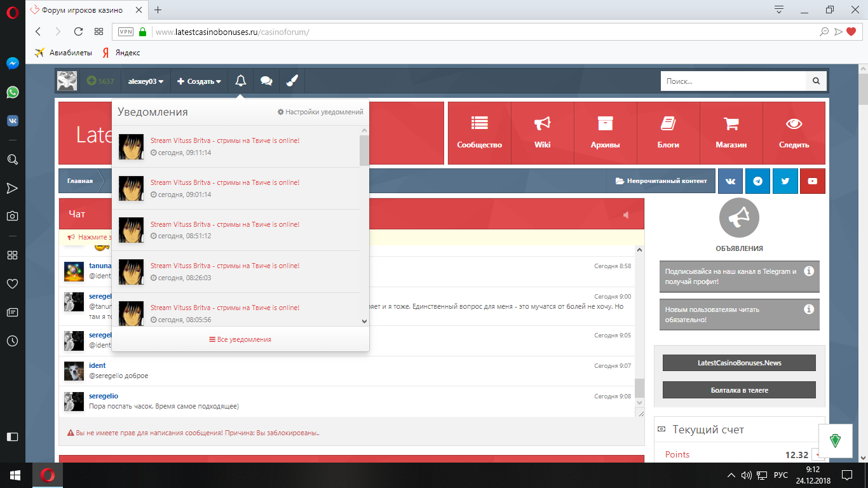Image resolution: width=868 pixels, height=488 pixels.
Task: Mute the chat sound speaker icon
Action: click(x=626, y=215)
